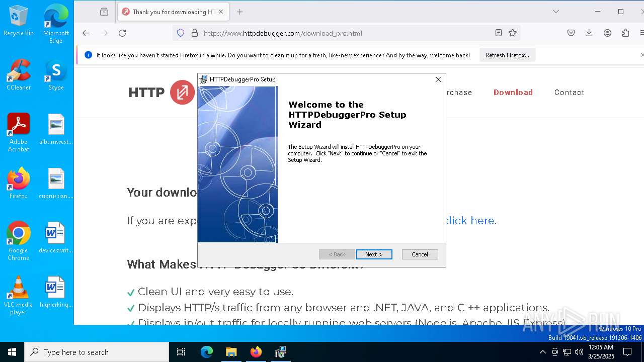Open the Contact page menu item
The height and width of the screenshot is (362, 644).
[569, 93]
